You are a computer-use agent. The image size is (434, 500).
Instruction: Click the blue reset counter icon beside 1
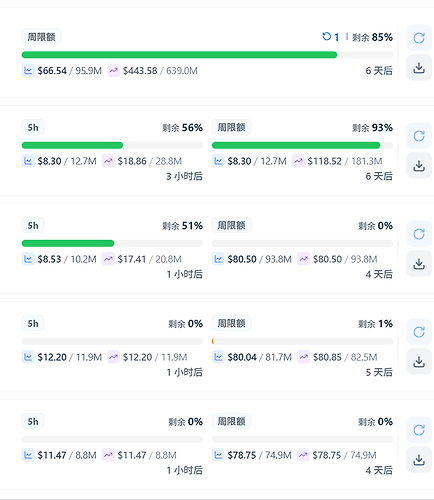[x=326, y=36]
